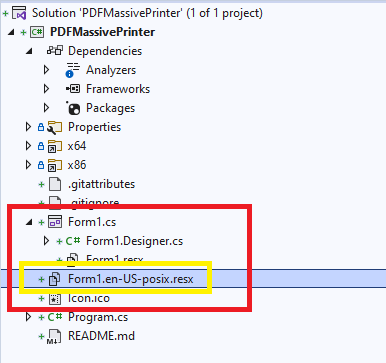Click the README.md markdown file icon
This screenshot has width=386, height=363.
[54, 336]
